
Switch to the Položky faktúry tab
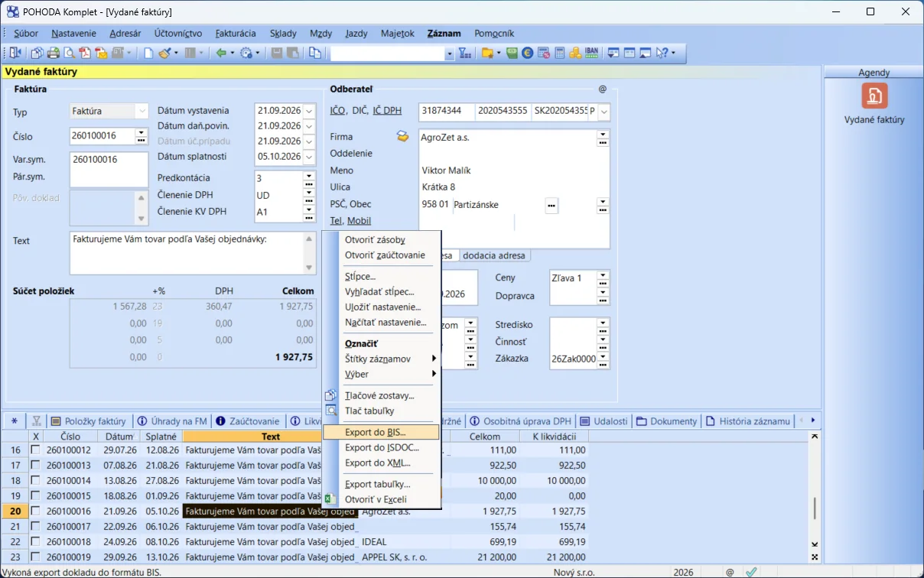(x=89, y=421)
